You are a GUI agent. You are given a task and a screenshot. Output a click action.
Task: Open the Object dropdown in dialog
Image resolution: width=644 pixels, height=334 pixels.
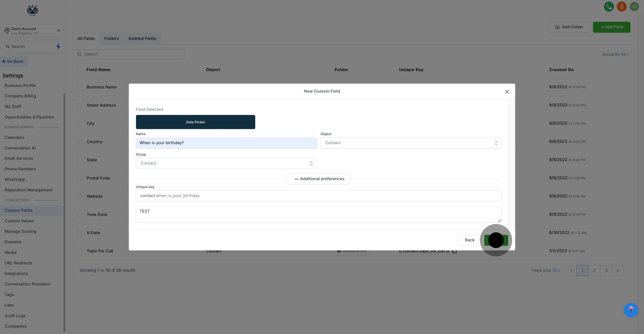tap(411, 143)
